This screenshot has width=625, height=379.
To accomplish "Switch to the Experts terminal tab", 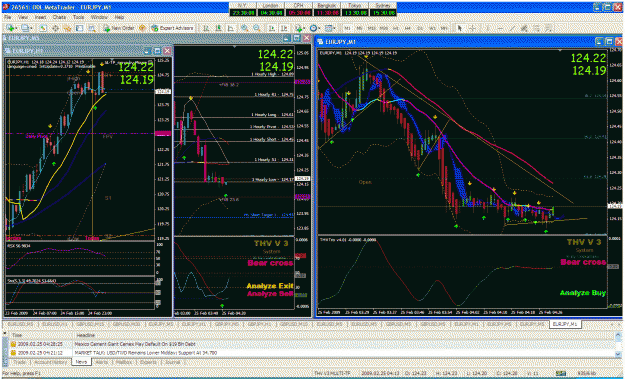I will (148, 362).
